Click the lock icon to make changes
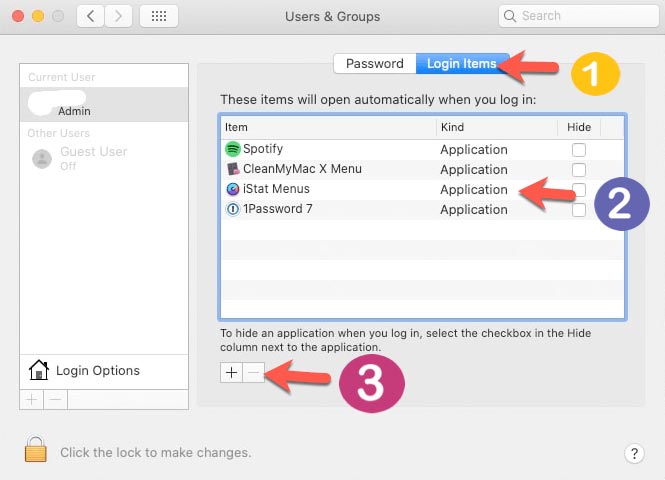665x480 pixels. (x=36, y=451)
